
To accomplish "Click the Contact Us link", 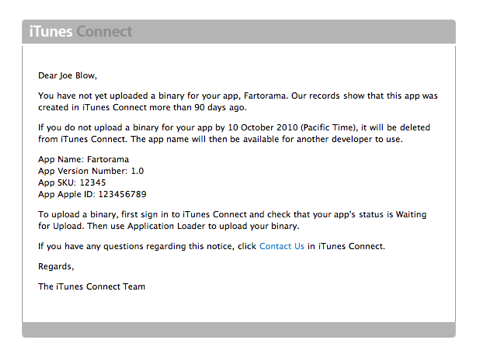I will point(282,246).
